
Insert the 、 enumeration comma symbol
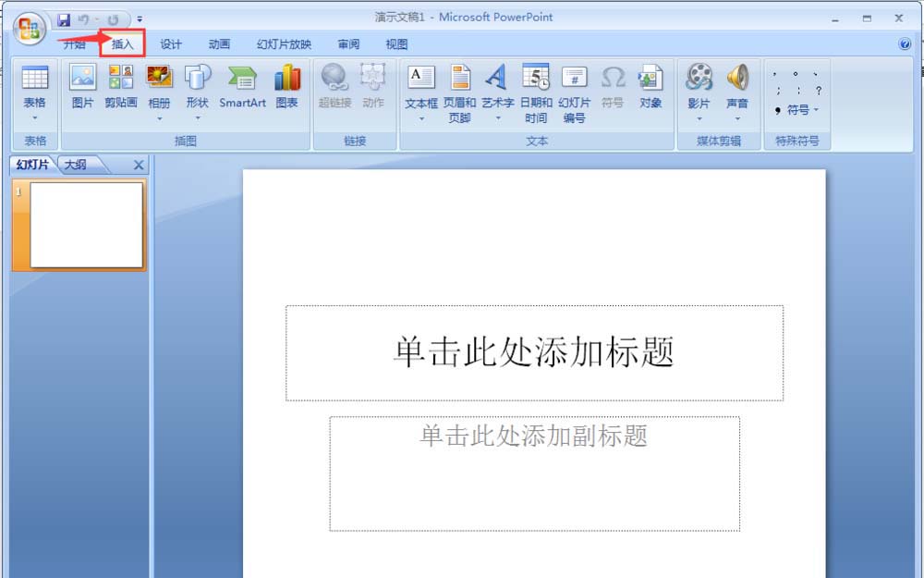pyautogui.click(x=816, y=74)
